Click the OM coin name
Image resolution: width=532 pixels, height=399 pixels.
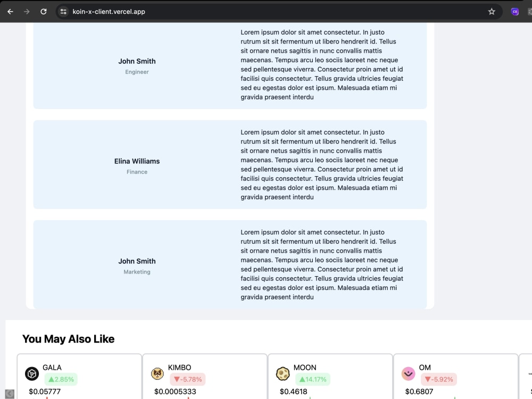pyautogui.click(x=425, y=368)
